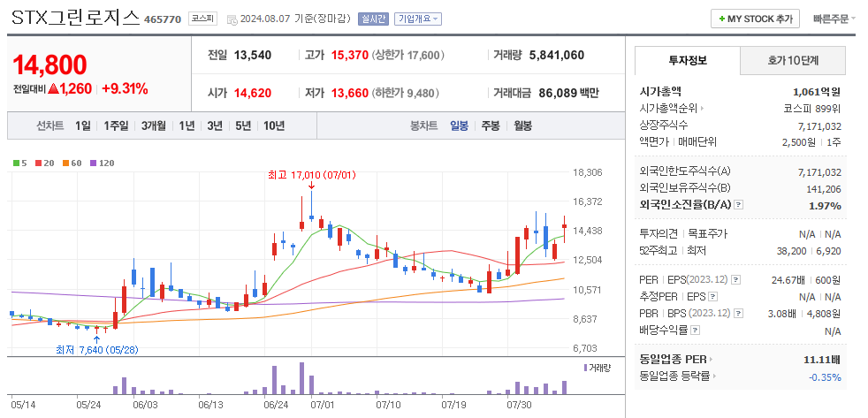Select the 1일 line chart period
Viewport: 868px width, 418px height.
[x=82, y=125]
